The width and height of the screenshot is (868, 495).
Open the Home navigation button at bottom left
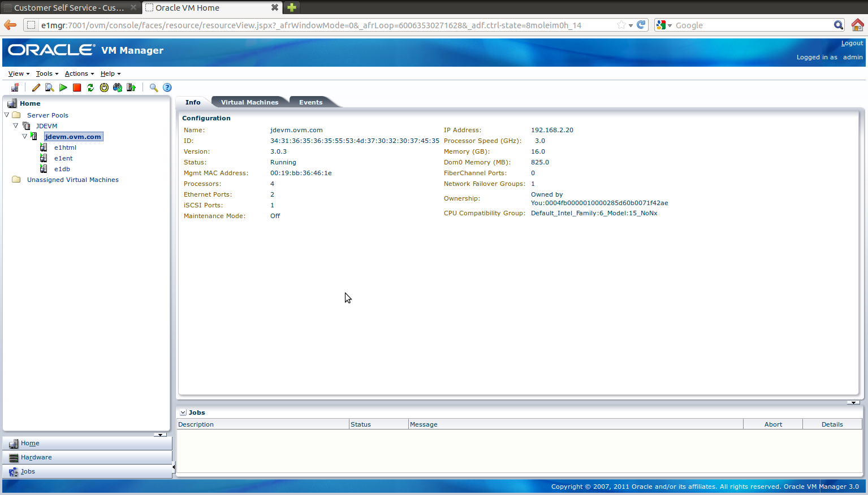(87, 444)
